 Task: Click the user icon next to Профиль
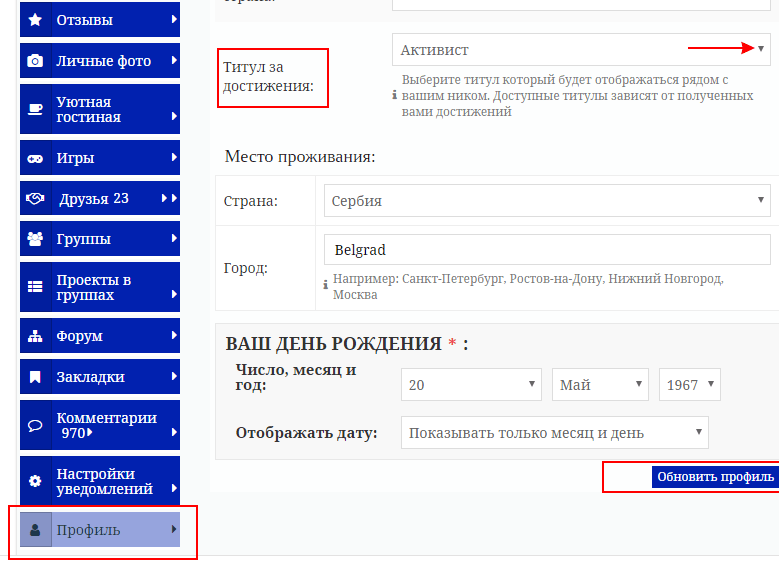coord(35,530)
